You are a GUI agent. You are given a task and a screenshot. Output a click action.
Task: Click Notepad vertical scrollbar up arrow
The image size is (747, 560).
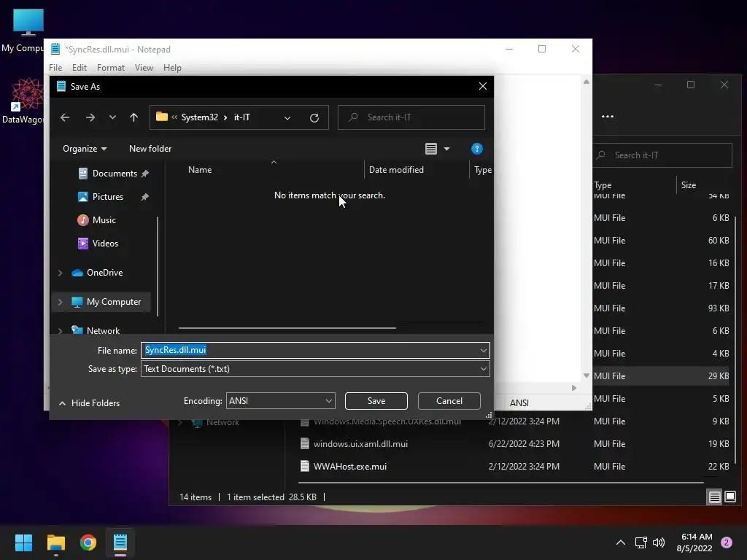click(587, 82)
